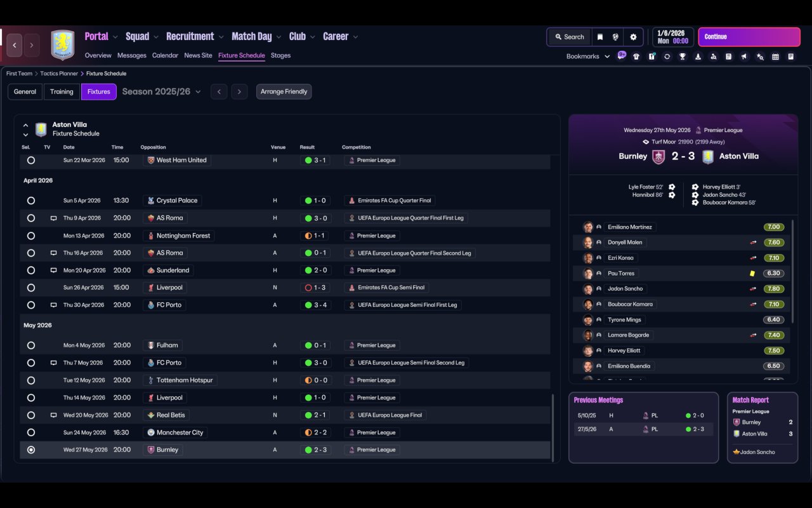This screenshot has width=812, height=508.
Task: Click the goal icon beside Lyle Foster 52'
Action: pyautogui.click(x=672, y=187)
